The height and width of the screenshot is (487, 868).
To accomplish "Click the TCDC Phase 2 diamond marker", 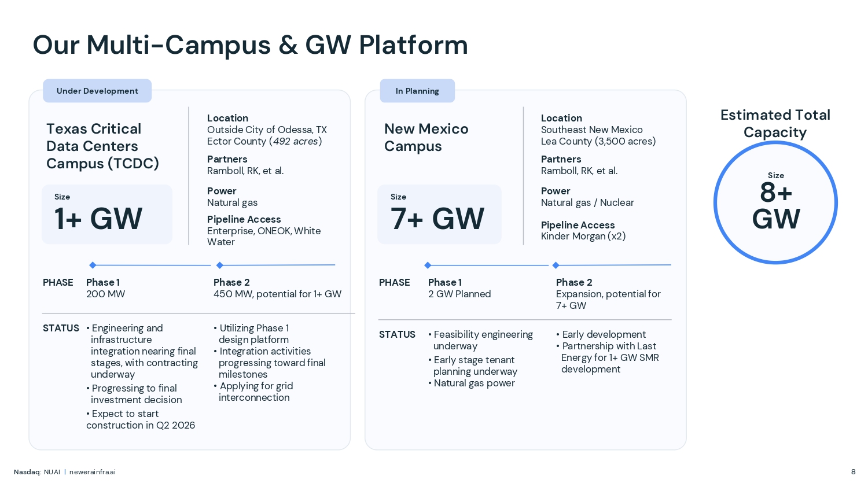I will pos(220,265).
